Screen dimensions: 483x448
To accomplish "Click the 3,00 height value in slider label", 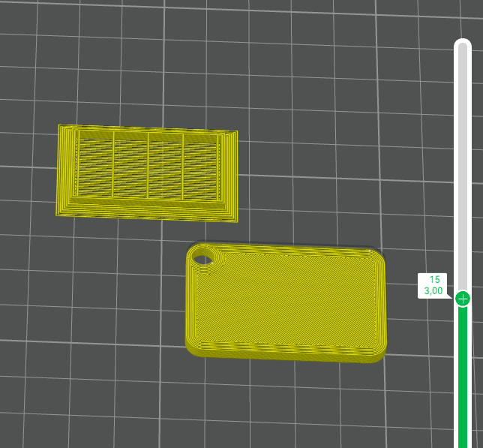I will 433,290.
